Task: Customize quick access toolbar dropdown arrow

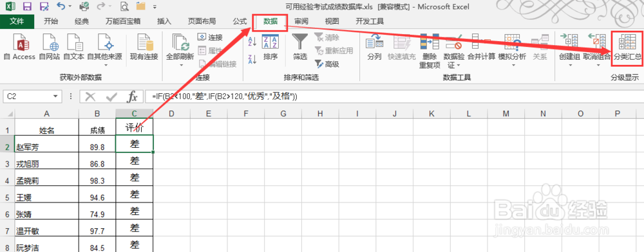Action: tap(155, 7)
